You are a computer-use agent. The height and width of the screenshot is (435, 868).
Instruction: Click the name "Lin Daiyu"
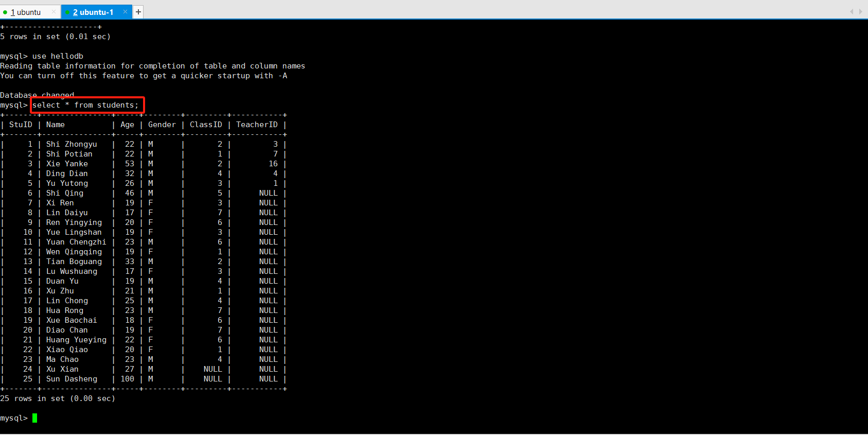point(67,213)
